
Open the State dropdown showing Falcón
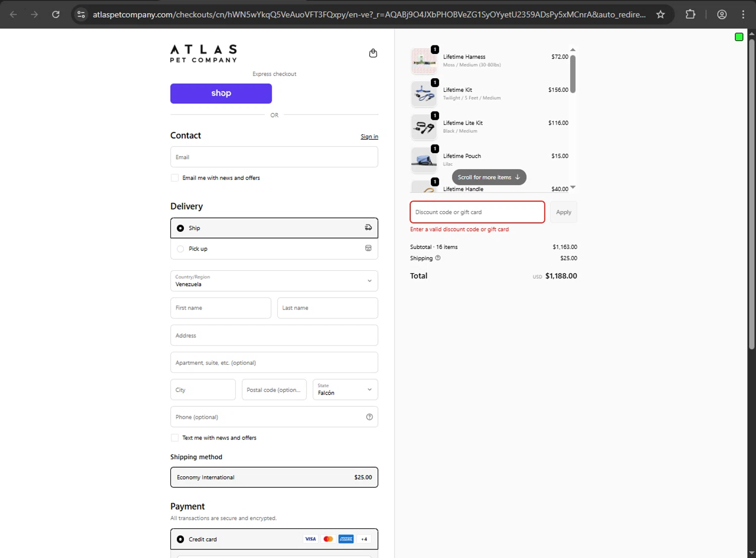[x=345, y=390]
